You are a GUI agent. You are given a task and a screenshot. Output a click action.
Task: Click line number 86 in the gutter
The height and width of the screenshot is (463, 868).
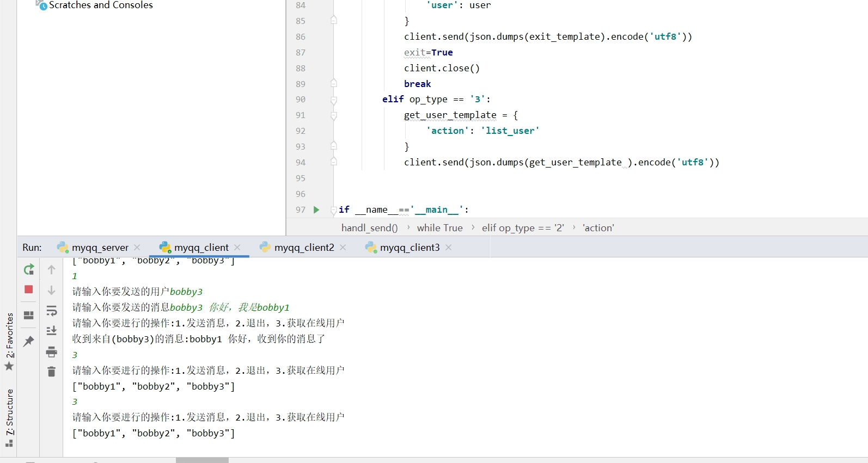301,36
